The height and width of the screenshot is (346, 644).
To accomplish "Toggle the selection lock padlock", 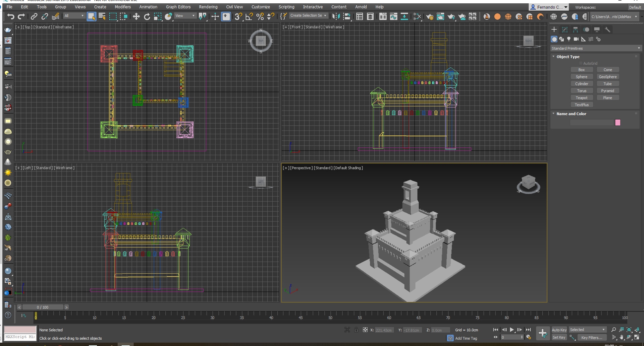I will tap(356, 330).
